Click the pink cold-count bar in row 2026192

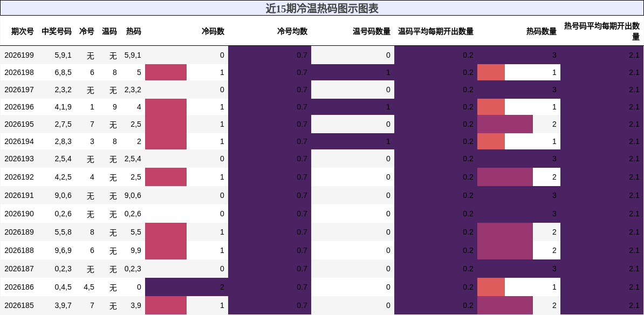[x=166, y=177]
